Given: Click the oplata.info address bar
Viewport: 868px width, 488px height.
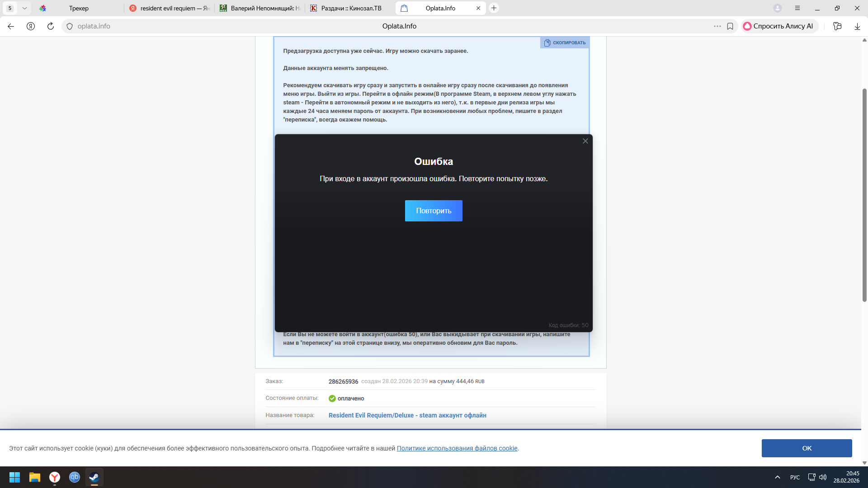Looking at the screenshot, I should (x=94, y=26).
